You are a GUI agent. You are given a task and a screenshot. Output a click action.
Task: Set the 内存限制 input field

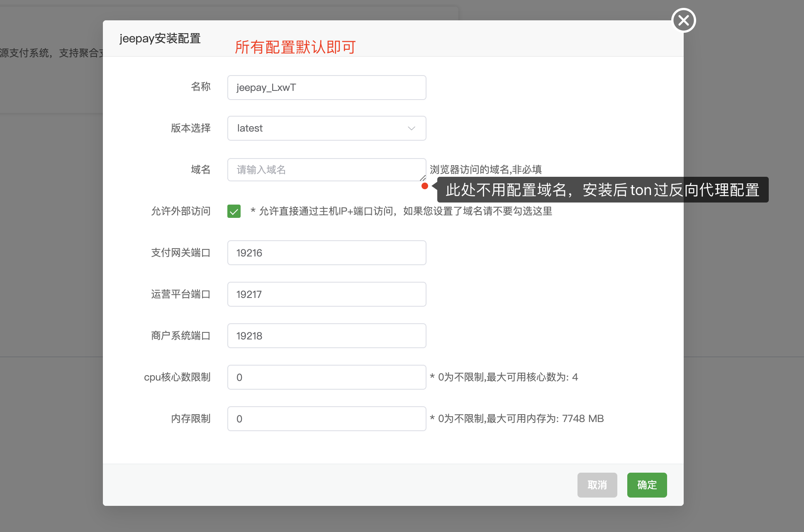326,419
